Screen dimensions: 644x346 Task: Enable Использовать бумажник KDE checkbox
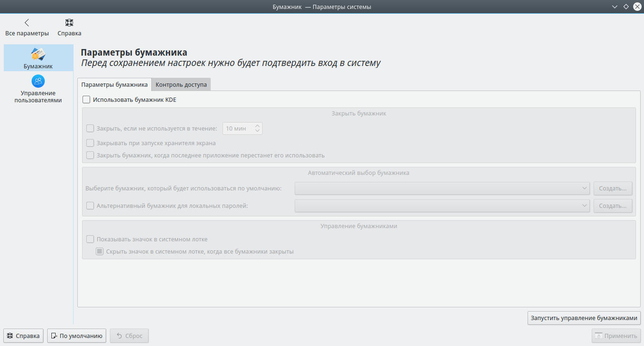click(x=86, y=99)
